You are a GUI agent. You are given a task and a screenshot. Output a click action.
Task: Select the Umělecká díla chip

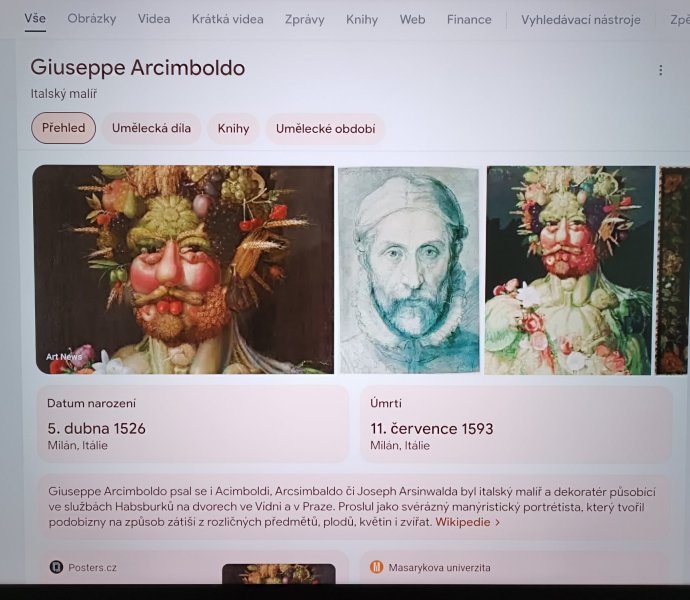pyautogui.click(x=151, y=128)
